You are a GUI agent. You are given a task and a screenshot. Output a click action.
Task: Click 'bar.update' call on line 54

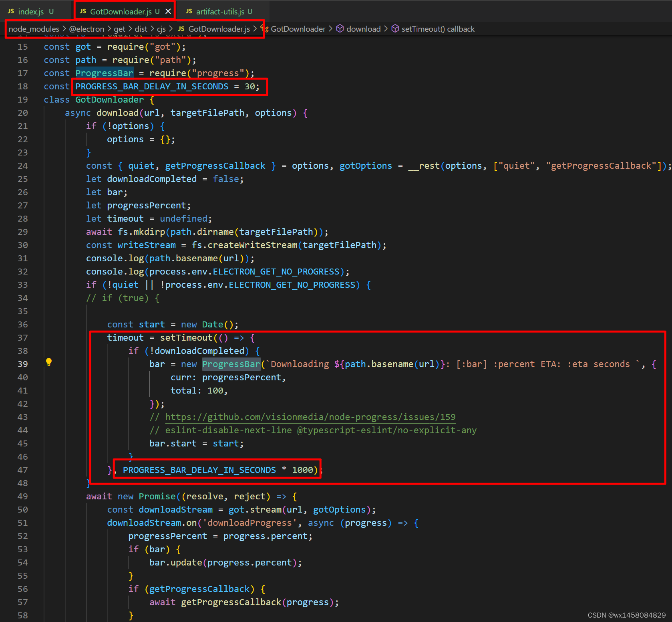click(175, 563)
